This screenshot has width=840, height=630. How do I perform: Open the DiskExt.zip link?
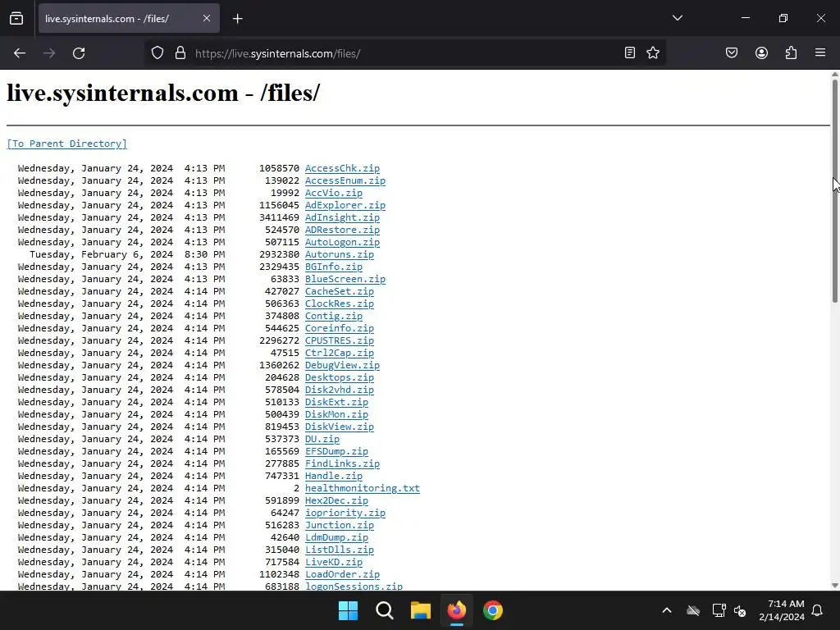[x=336, y=402]
